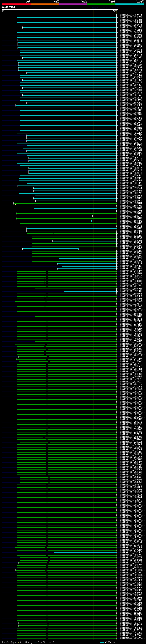Image resolution: width=146 pixels, height=644 pixels.
Task: Select hit label UniRef100_Q05639
Action: tap(131, 543)
